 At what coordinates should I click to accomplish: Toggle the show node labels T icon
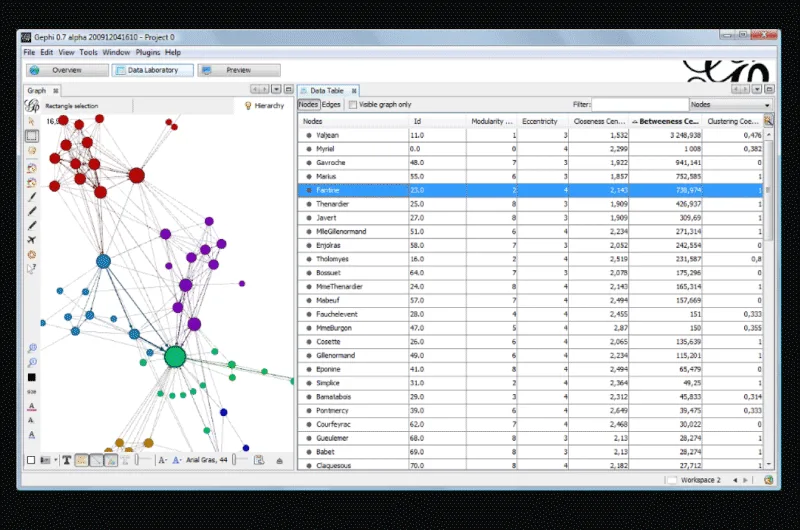67,460
